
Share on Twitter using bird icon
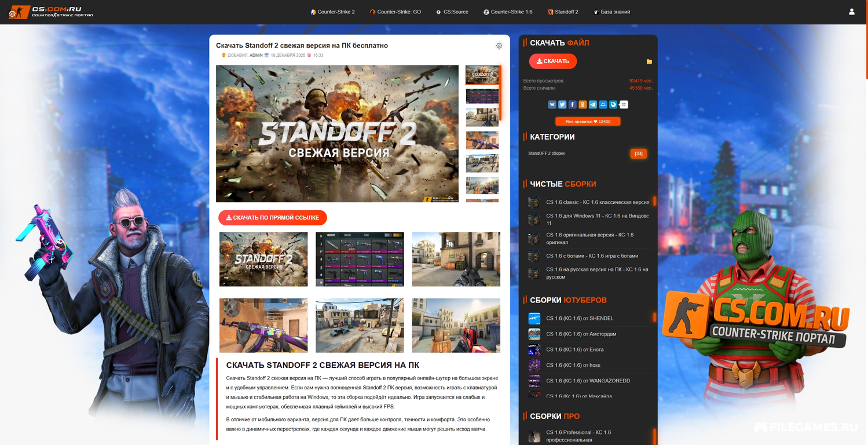click(562, 105)
